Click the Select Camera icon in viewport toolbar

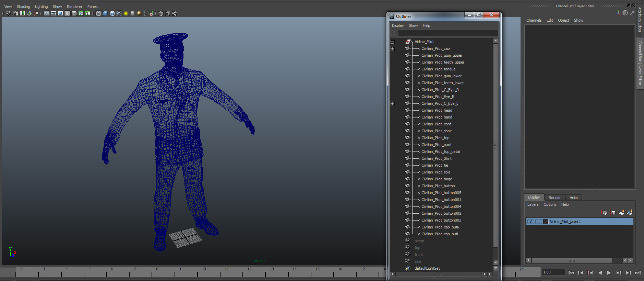point(8,13)
